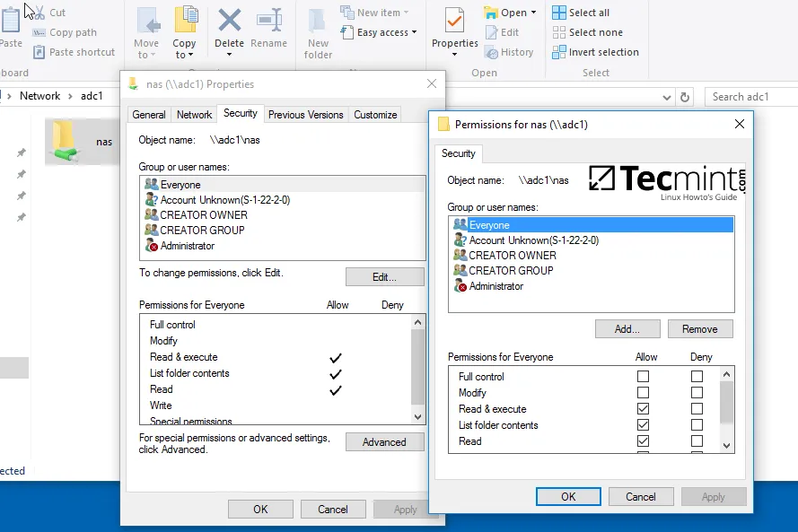Click the Add button in the Permissions dialog

point(627,328)
